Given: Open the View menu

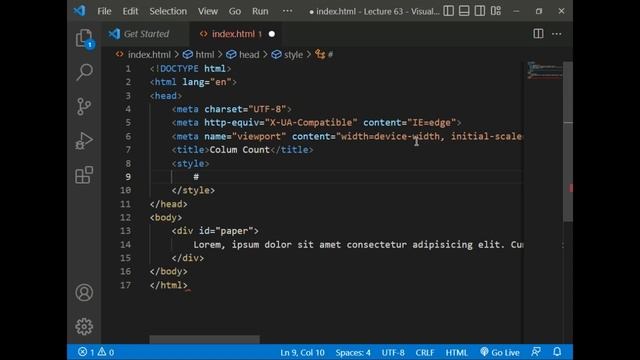Looking at the screenshot, I should pyautogui.click(x=208, y=11).
